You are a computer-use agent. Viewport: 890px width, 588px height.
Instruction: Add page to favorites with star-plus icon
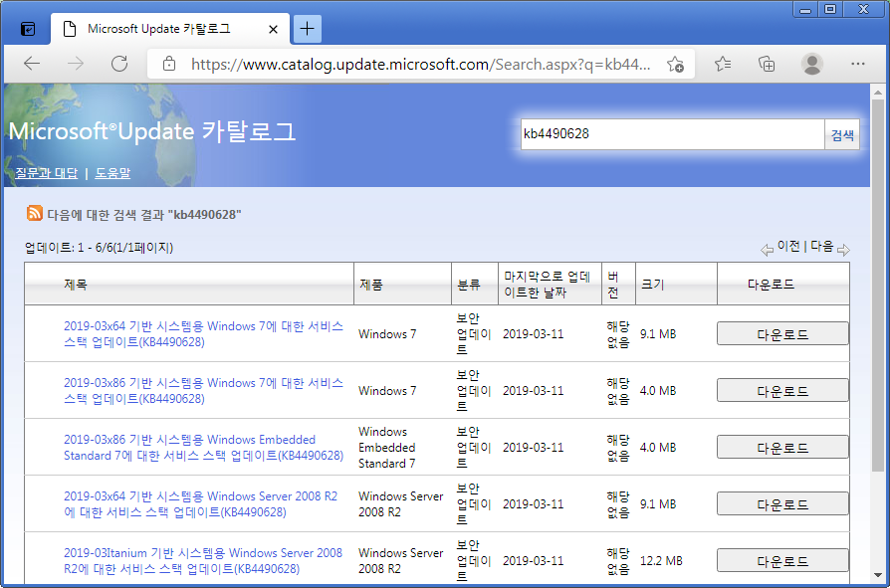pos(675,64)
